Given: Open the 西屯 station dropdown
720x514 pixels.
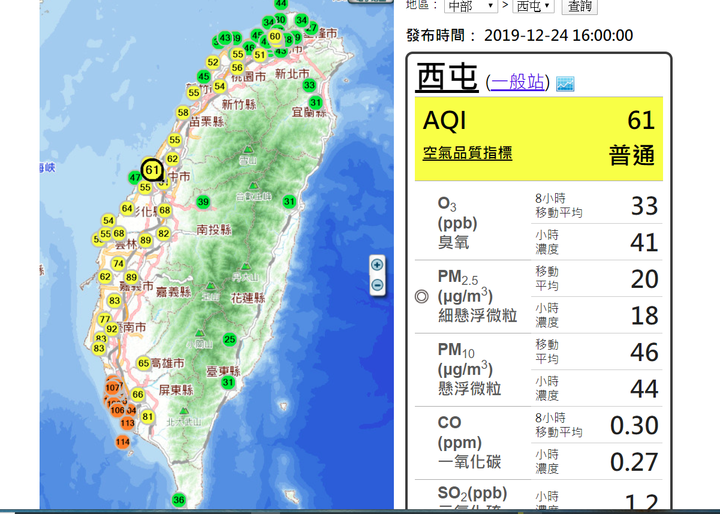Looking at the screenshot, I should point(533,6).
